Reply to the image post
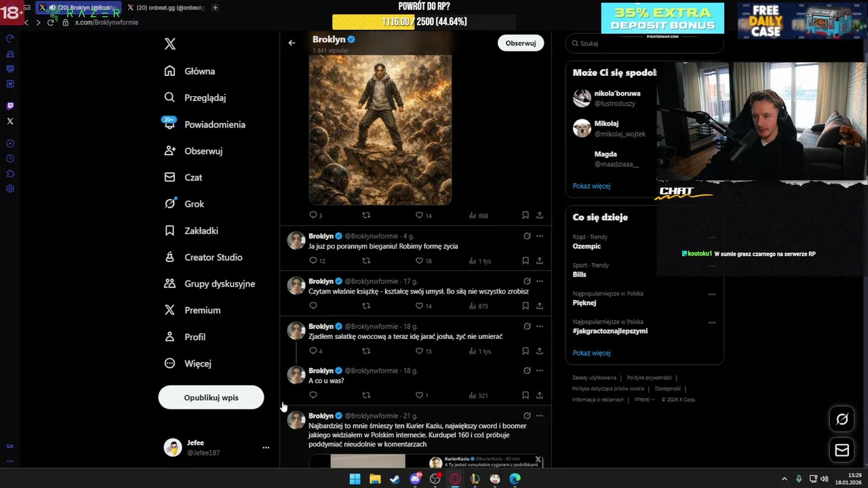This screenshot has width=868, height=488. click(313, 215)
